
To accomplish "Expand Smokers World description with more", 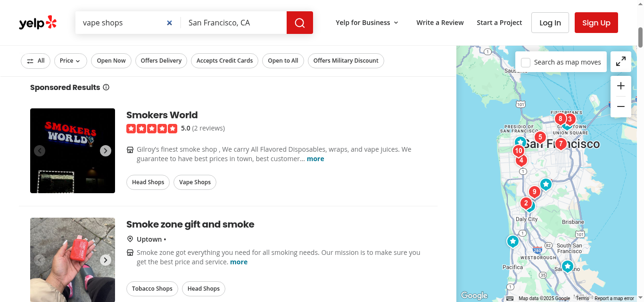I will [315, 159].
